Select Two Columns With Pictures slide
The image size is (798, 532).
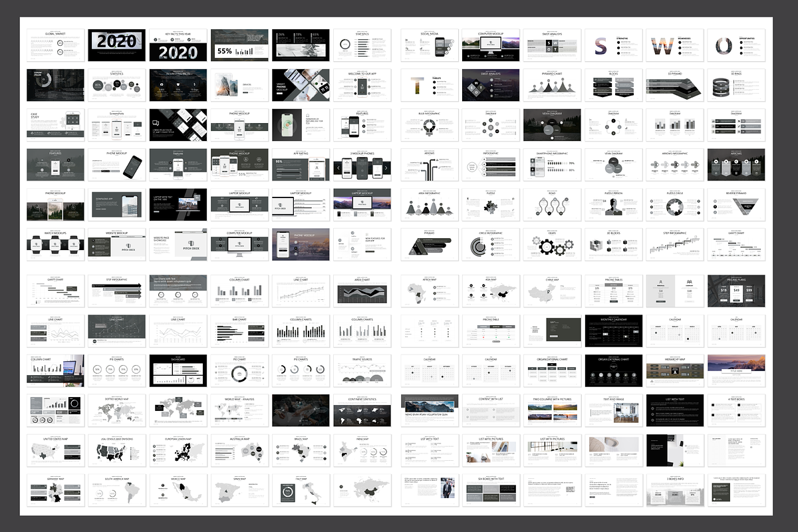553,410
